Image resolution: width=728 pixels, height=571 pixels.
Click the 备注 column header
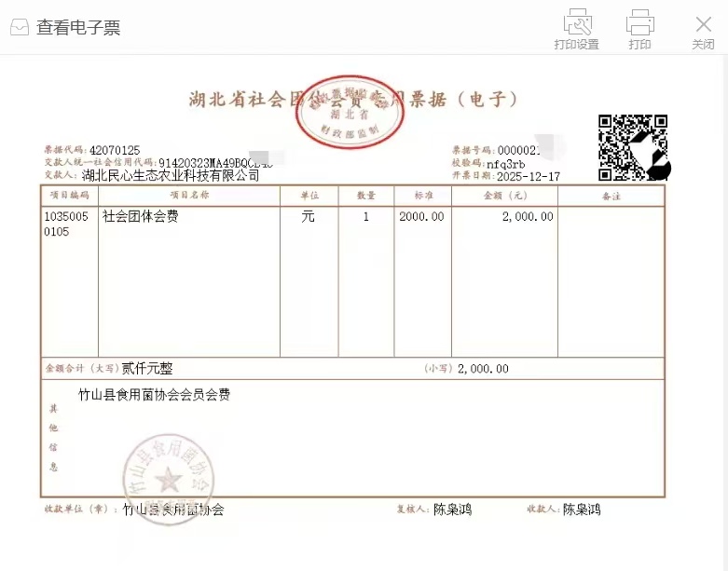pos(611,196)
